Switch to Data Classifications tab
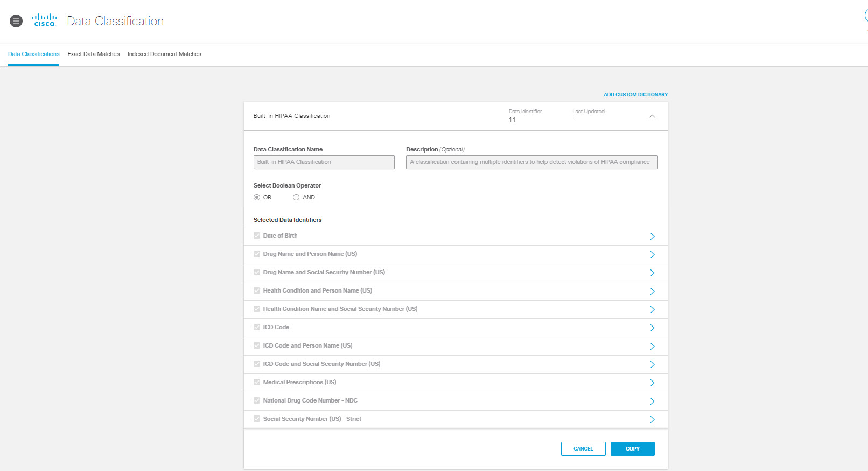Viewport: 868px width, 471px height. point(33,54)
